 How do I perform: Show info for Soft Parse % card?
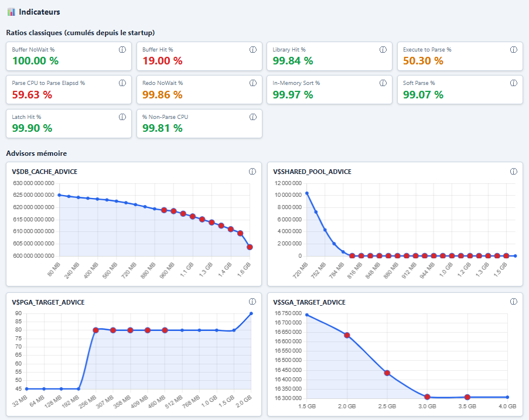pyautogui.click(x=514, y=83)
